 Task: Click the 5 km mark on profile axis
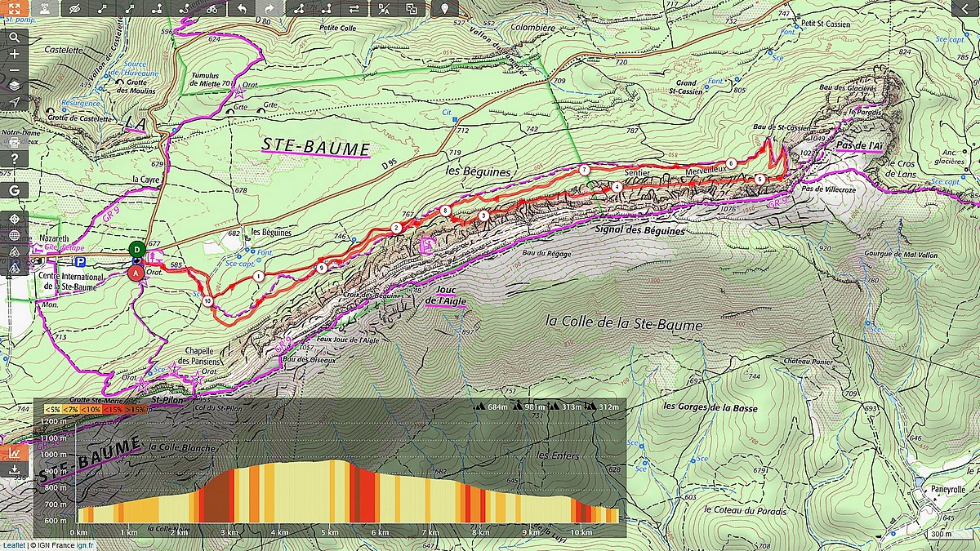[329, 531]
